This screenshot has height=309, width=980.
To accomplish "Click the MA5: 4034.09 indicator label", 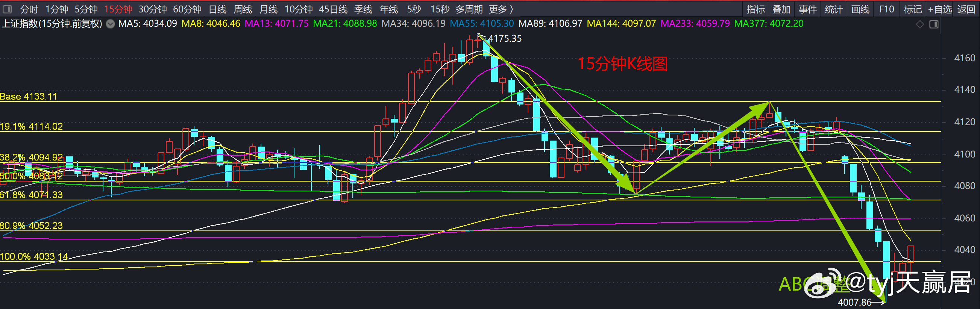I will (x=148, y=24).
